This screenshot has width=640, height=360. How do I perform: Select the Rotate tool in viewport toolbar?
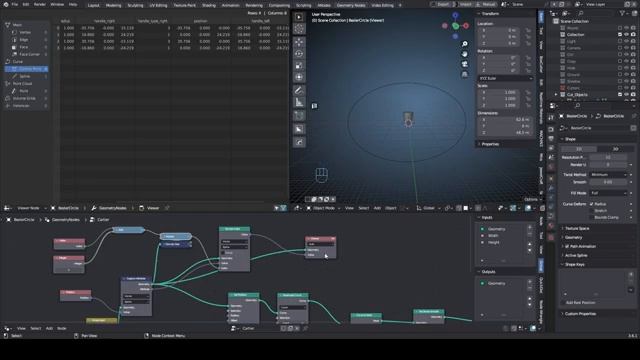(299, 54)
